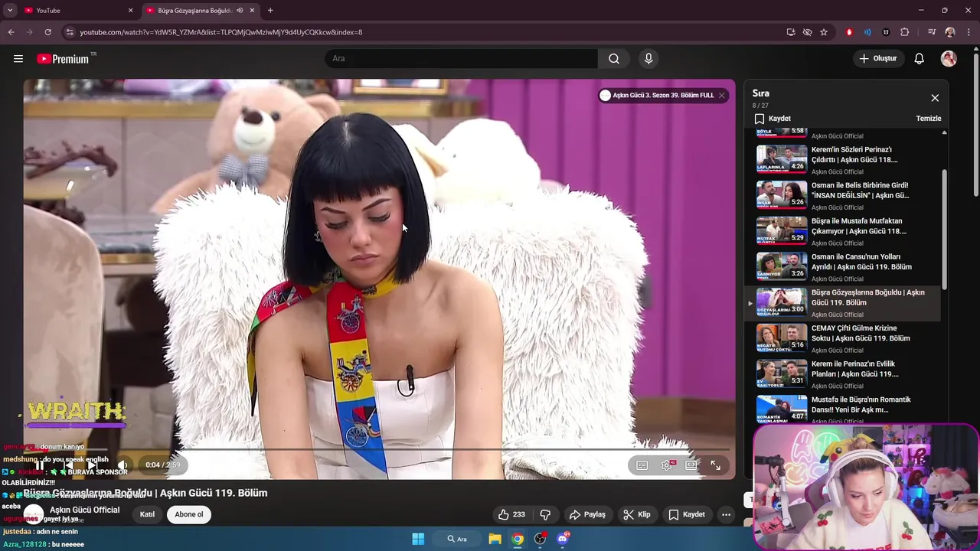Viewport: 980px width, 551px height.
Task: Focus the YouTube search field
Action: 462,59
